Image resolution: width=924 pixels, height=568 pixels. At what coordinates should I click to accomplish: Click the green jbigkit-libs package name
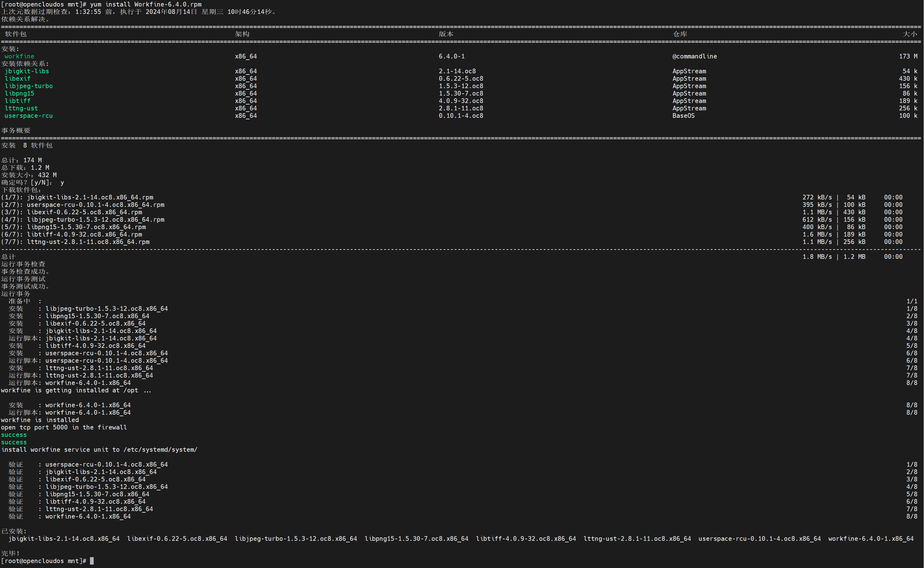click(27, 71)
